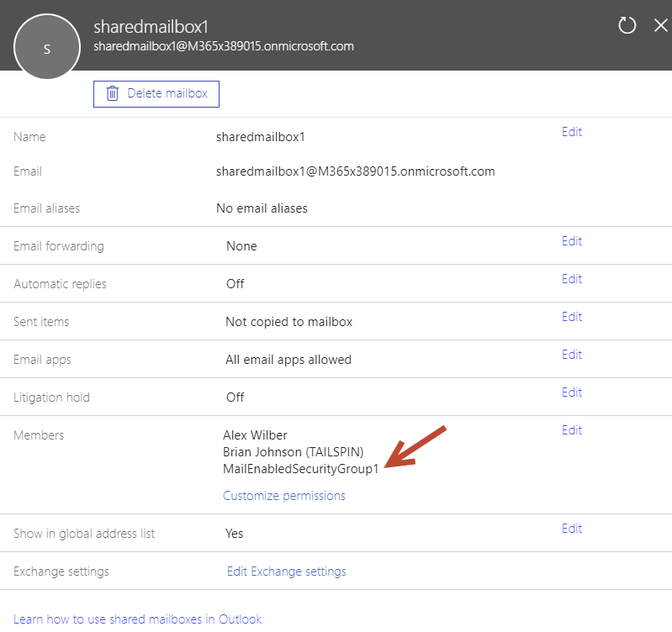Select member Alex Wilber
672x632 pixels.
(x=255, y=435)
